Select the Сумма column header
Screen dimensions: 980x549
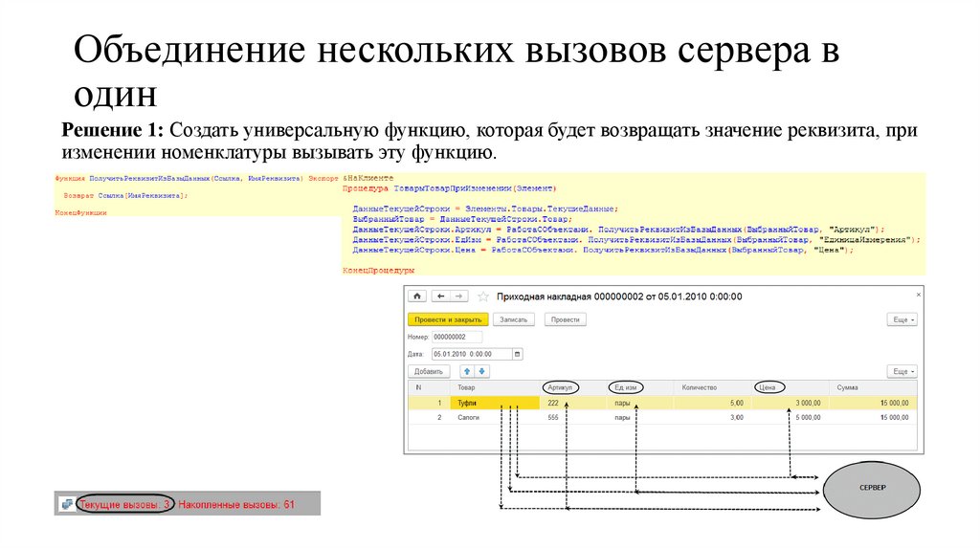[848, 387]
